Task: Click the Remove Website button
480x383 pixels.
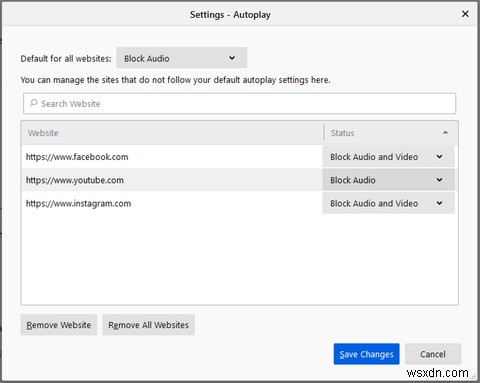Action: pos(59,325)
